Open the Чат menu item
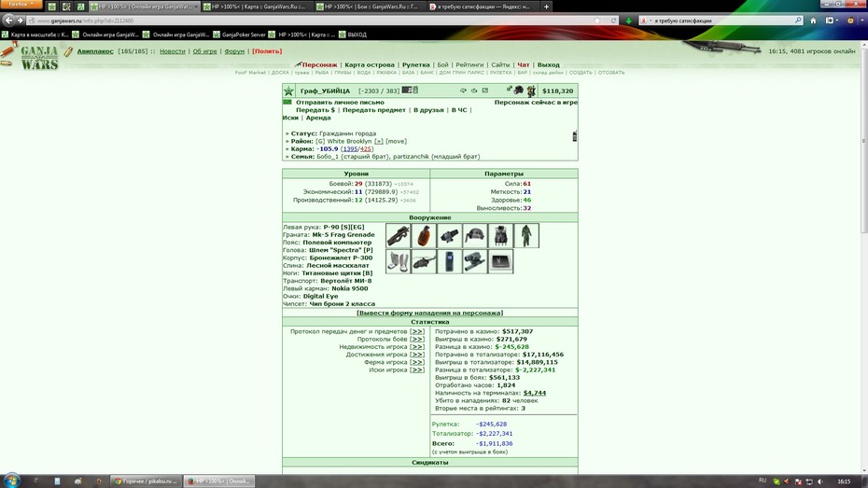 tap(523, 64)
